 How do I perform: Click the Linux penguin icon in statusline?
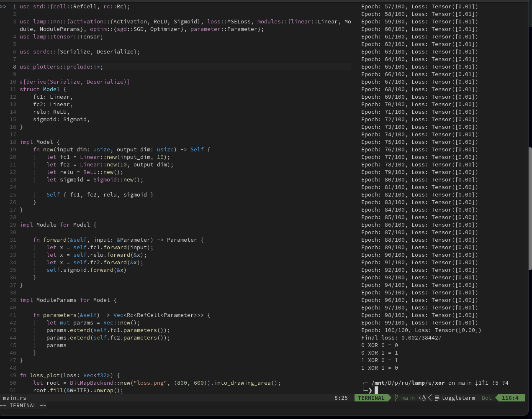coord(423,398)
